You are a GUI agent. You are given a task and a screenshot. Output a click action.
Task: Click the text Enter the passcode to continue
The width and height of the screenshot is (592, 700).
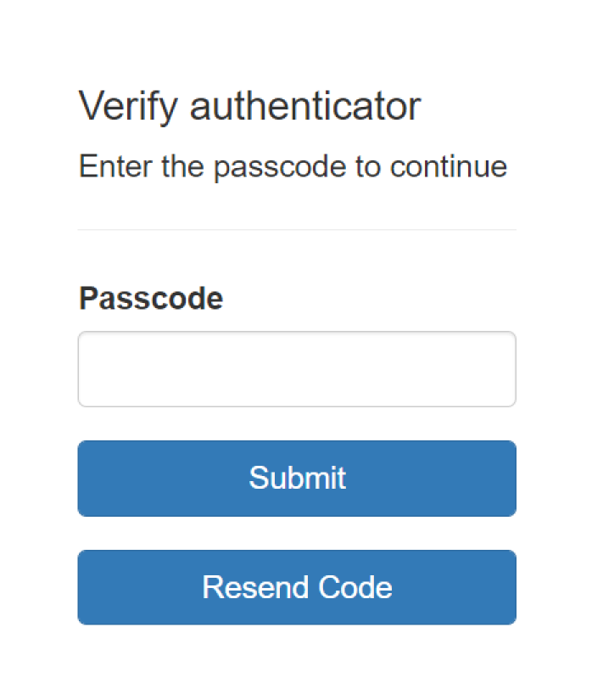pos(293,166)
